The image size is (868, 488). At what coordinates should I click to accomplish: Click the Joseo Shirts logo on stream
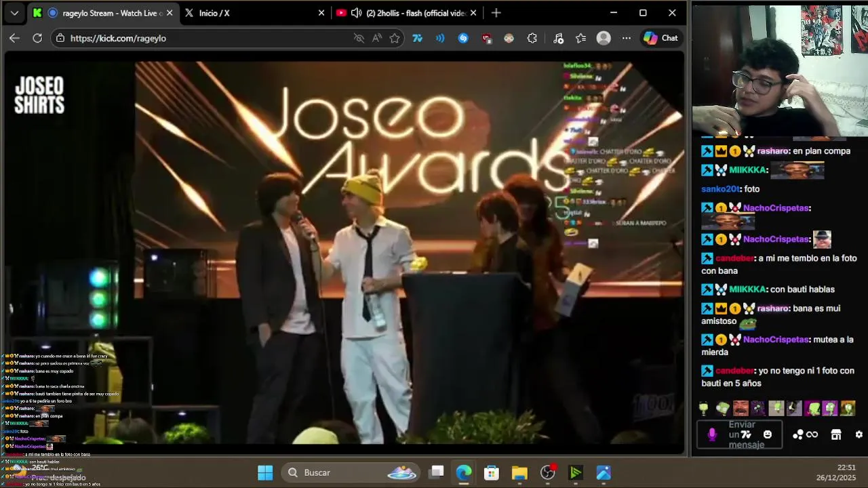click(39, 95)
